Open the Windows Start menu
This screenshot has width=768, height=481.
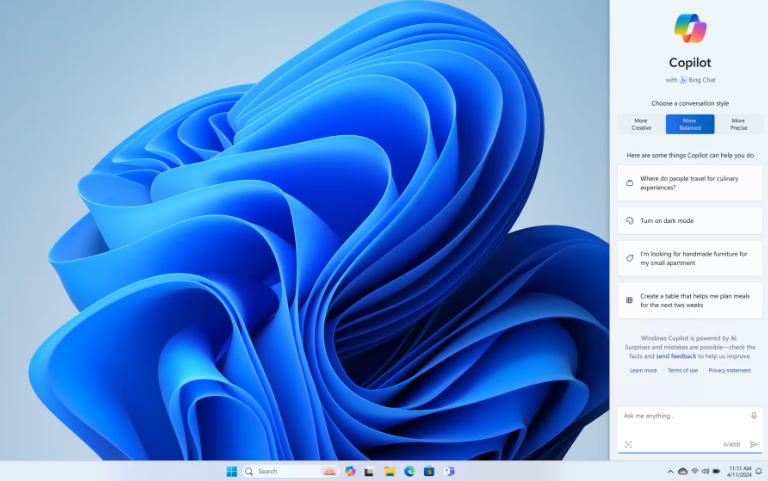click(x=232, y=471)
